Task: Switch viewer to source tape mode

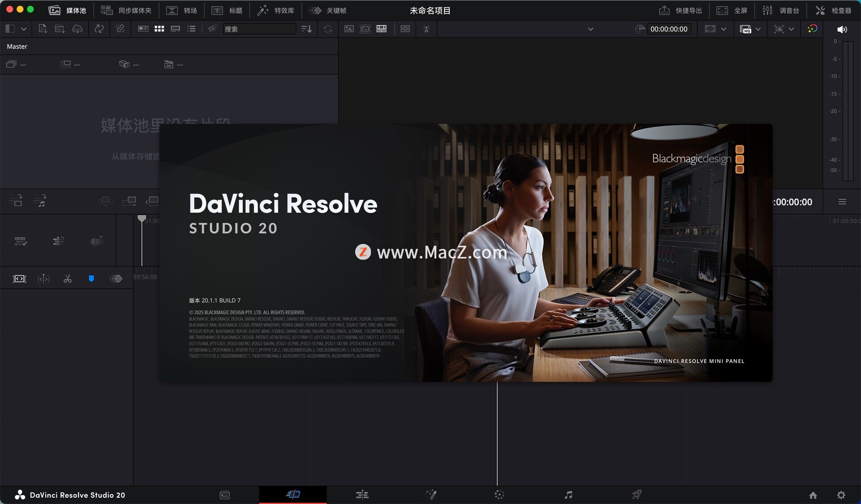Action: (x=365, y=29)
